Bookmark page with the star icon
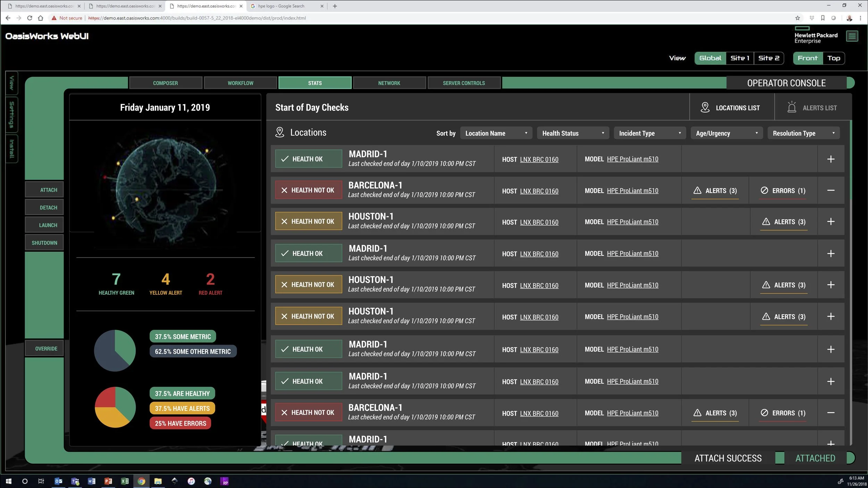This screenshot has width=868, height=488. click(798, 18)
